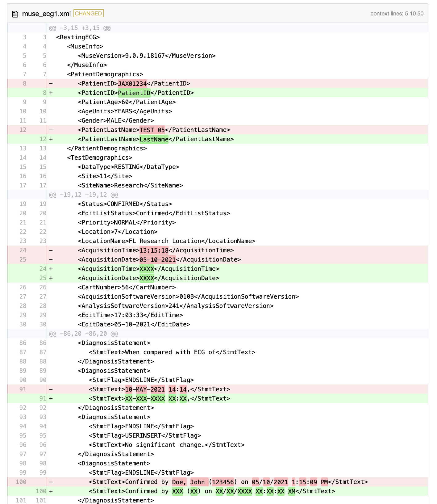This screenshot has height=504, width=437.
Task: Click removed AcquisitionTime 13:15:18
Action: [x=154, y=250]
